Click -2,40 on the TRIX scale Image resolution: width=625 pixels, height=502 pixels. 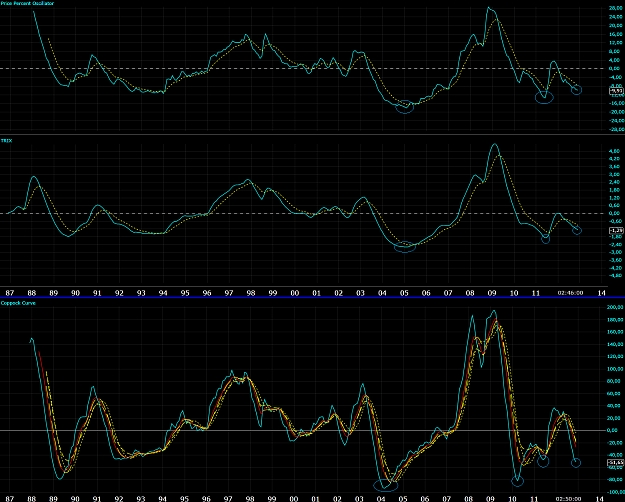pyautogui.click(x=616, y=244)
